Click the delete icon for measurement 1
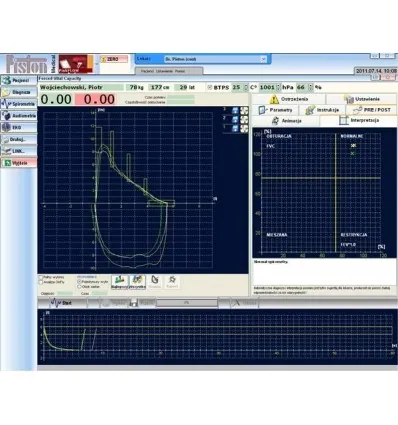 [x=244, y=128]
